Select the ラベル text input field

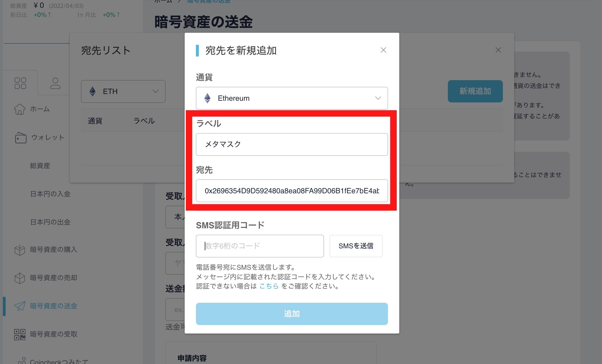point(291,144)
